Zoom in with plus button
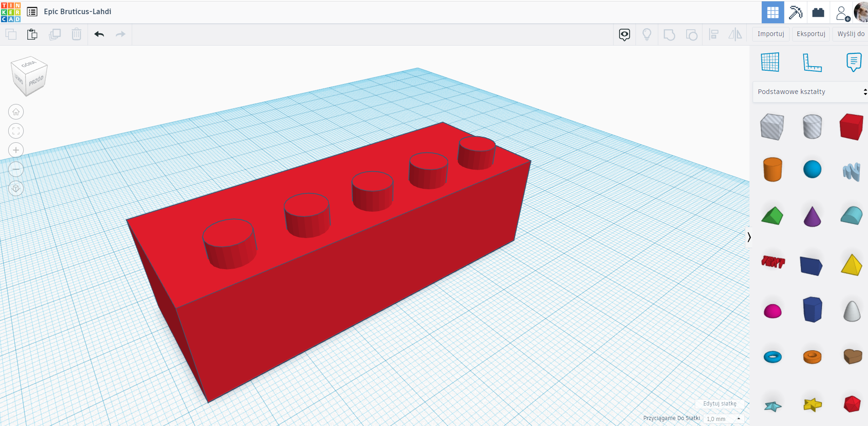 click(x=16, y=150)
